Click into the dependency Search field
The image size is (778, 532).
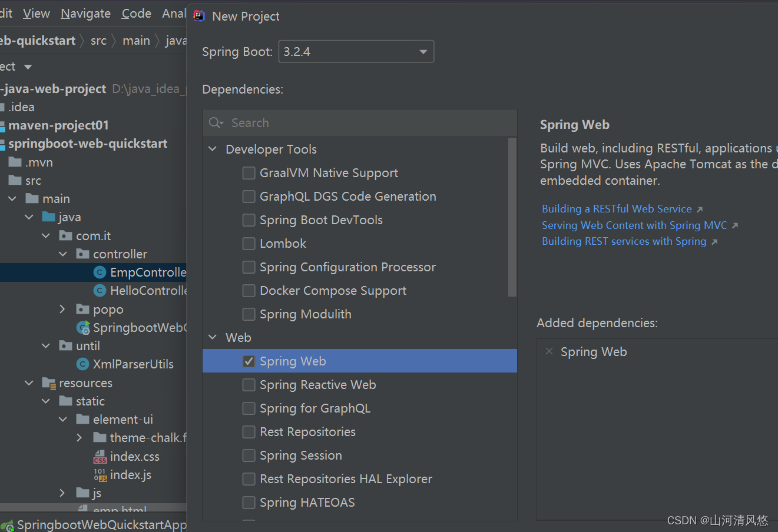point(365,123)
